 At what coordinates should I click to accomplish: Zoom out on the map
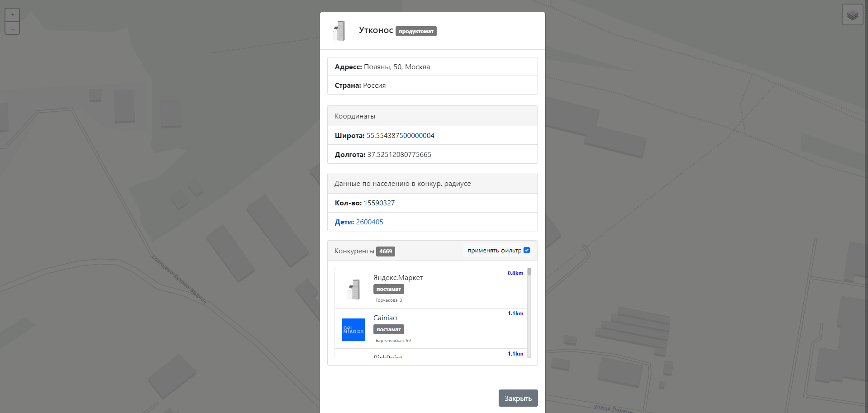pyautogui.click(x=12, y=28)
